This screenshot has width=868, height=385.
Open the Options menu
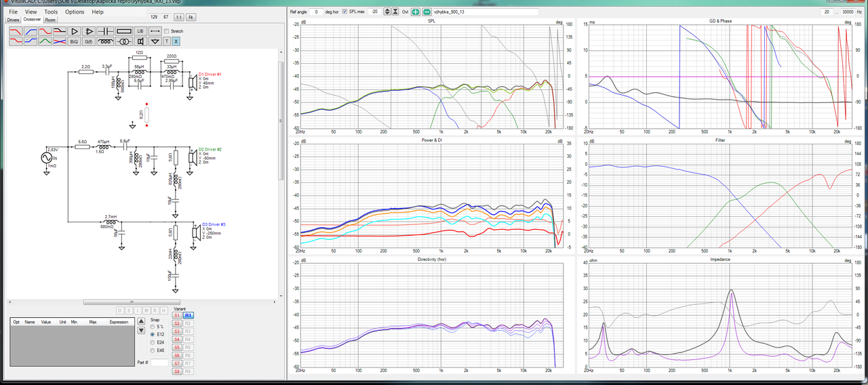75,12
